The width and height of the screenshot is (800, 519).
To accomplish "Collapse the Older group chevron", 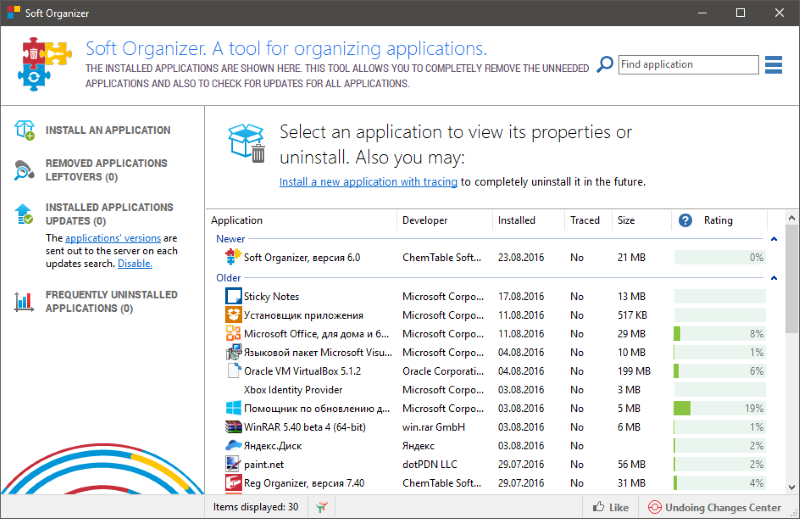I will [x=773, y=278].
